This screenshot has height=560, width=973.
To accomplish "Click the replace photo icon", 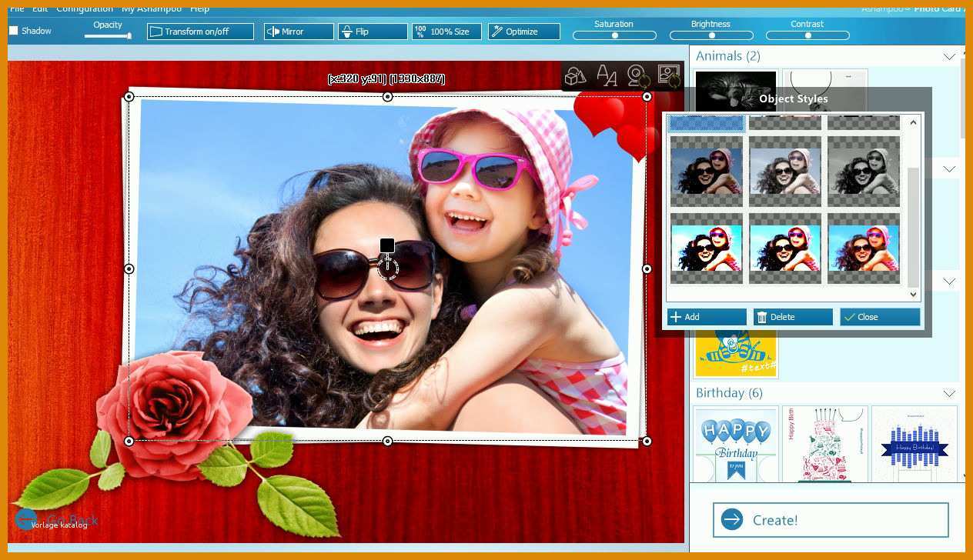I will pyautogui.click(x=669, y=75).
